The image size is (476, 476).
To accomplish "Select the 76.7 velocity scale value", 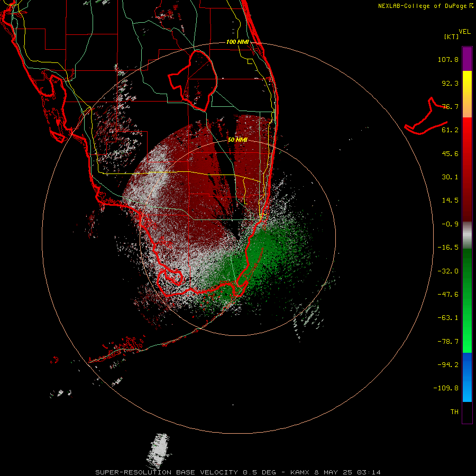I will (x=450, y=106).
